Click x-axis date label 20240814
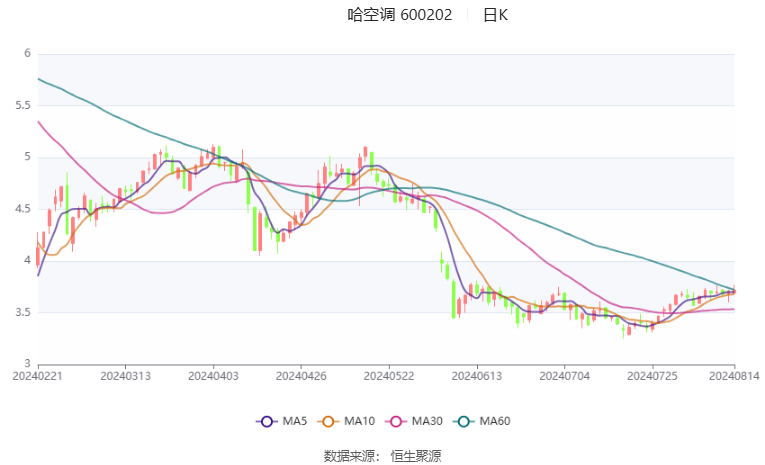 pyautogui.click(x=734, y=376)
